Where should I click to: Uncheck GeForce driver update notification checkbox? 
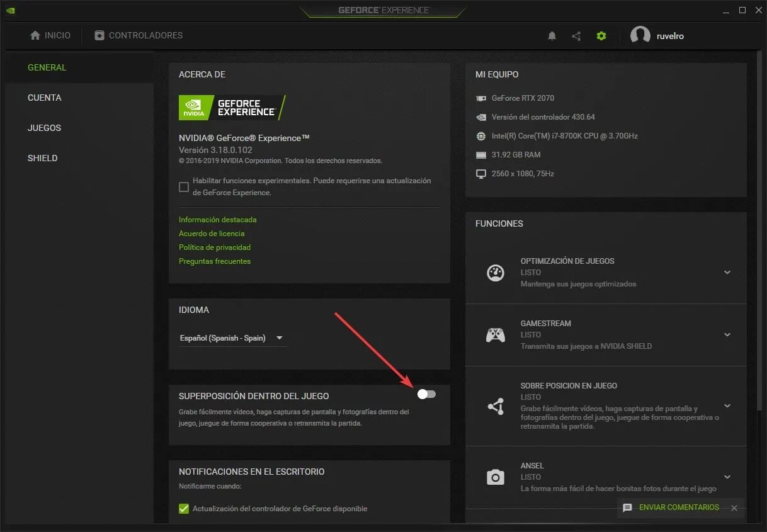[184, 509]
